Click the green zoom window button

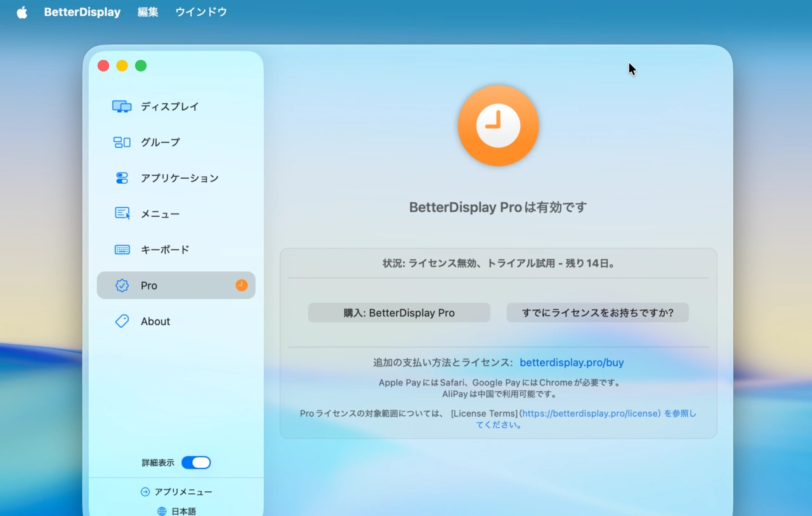(x=141, y=66)
